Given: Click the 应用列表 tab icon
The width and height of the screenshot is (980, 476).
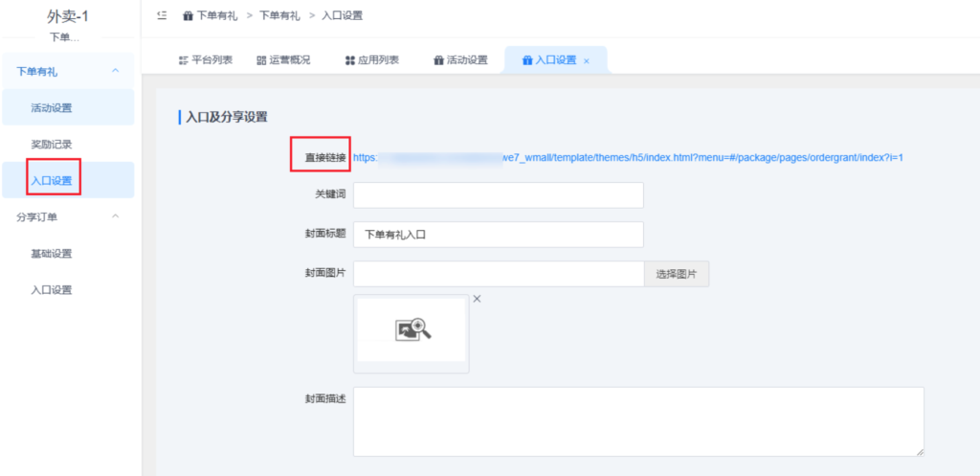Looking at the screenshot, I should tap(349, 60).
